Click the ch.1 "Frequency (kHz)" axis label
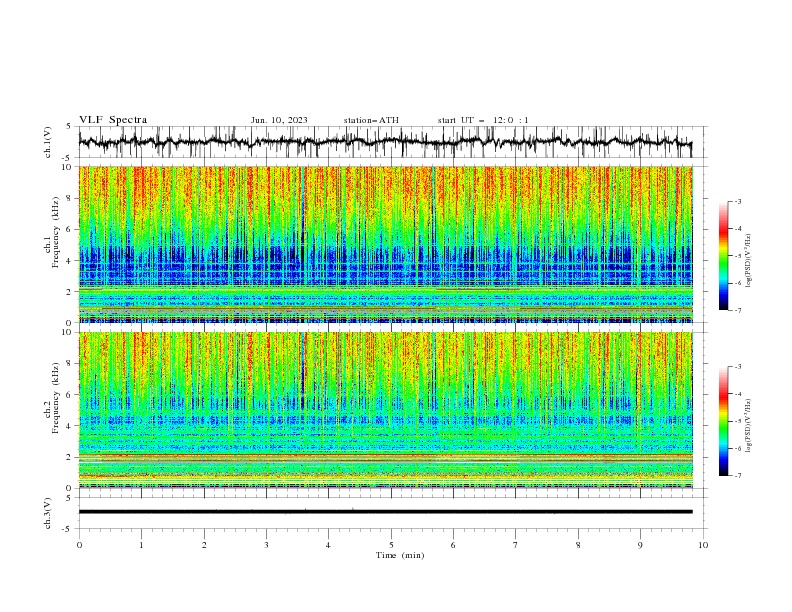The width and height of the screenshot is (792, 612). (56, 233)
